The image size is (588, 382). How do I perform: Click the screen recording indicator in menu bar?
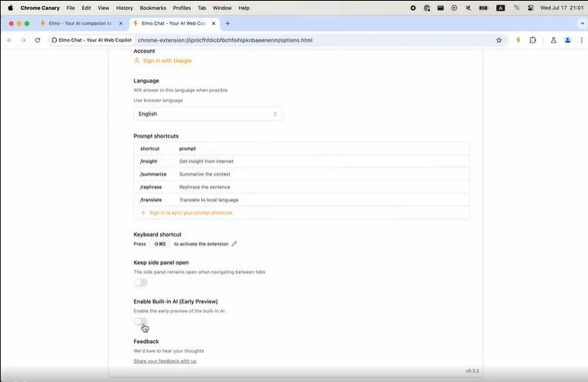click(413, 8)
